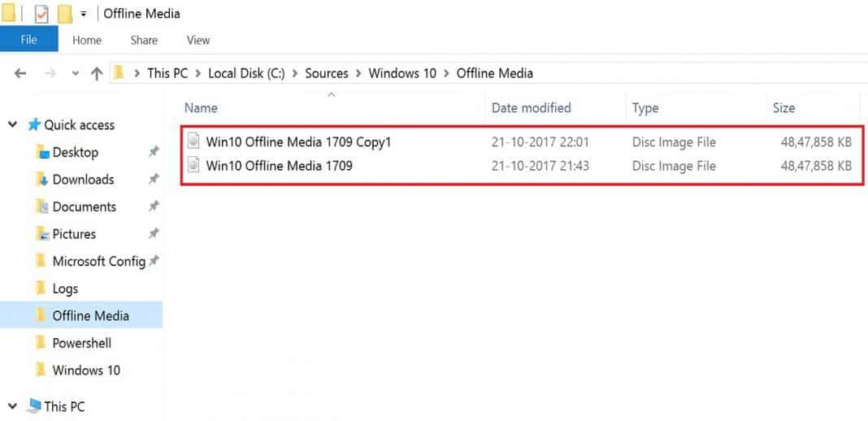Open Windows 10 folder in sidebar

(86, 370)
